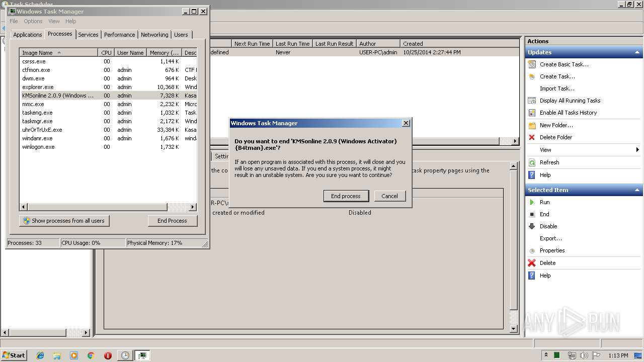This screenshot has height=362, width=644.
Task: Click Create Task icon in Actions
Action: 532,76
